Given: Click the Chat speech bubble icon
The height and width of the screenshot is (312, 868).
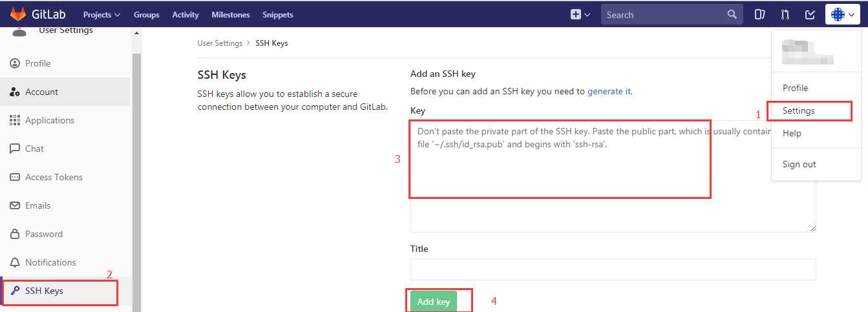Looking at the screenshot, I should pyautogui.click(x=15, y=149).
